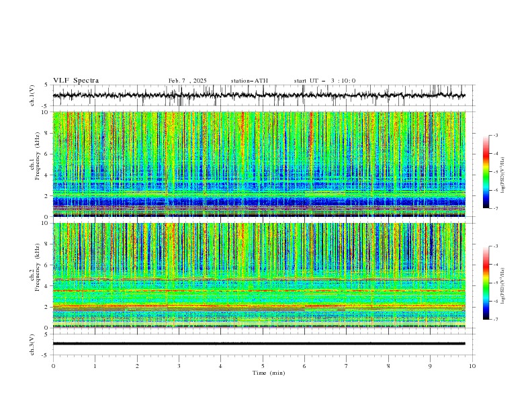Image resolution: width=532 pixels, height=411 pixels.
Task: Click the 'station=ATH' label
Action: [x=249, y=81]
